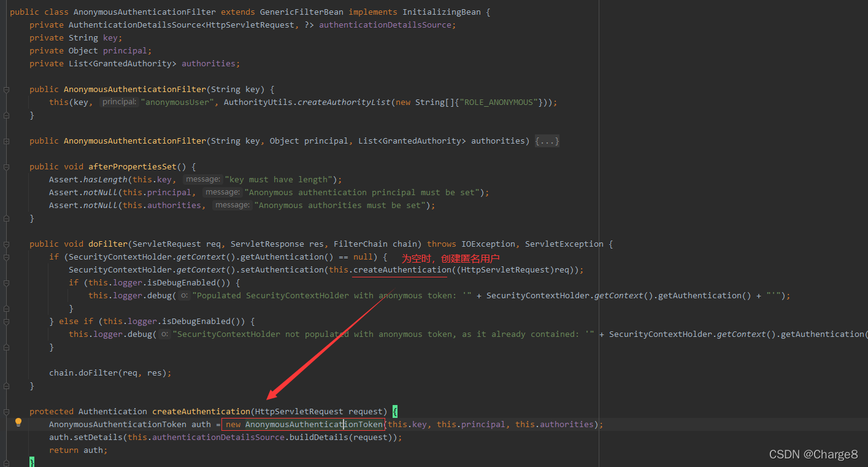This screenshot has width=868, height=467.
Task: Click the 'key' field in private String key
Action: pos(110,38)
